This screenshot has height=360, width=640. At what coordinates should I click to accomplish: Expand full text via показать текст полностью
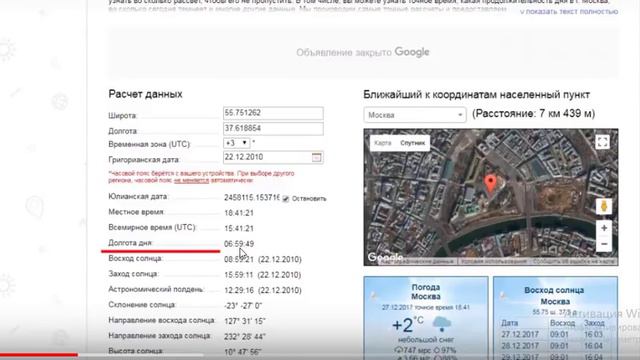pyautogui.click(x=569, y=11)
